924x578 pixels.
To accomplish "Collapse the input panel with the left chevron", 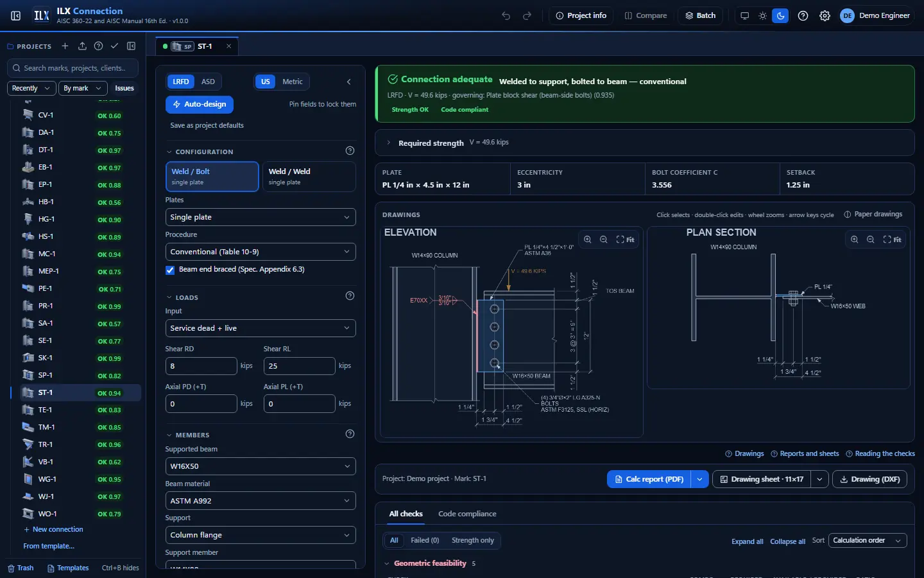I will click(x=348, y=82).
